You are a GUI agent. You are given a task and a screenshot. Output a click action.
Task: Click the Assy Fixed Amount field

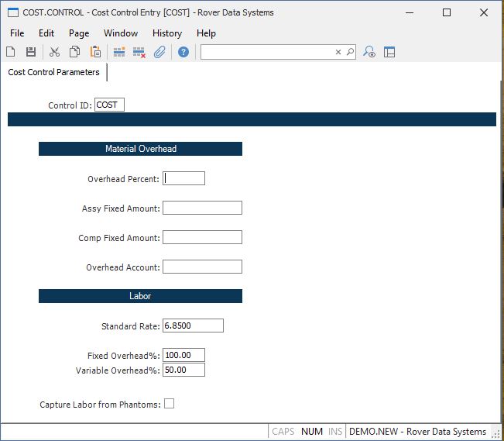202,208
